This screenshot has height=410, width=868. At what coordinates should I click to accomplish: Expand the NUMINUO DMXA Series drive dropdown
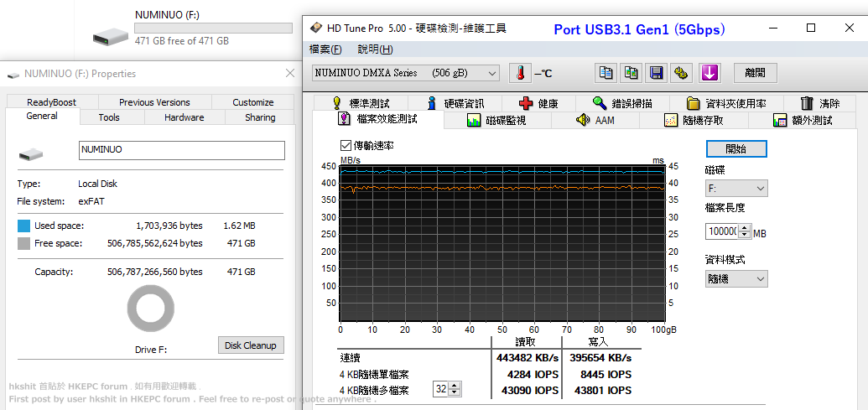click(x=406, y=73)
